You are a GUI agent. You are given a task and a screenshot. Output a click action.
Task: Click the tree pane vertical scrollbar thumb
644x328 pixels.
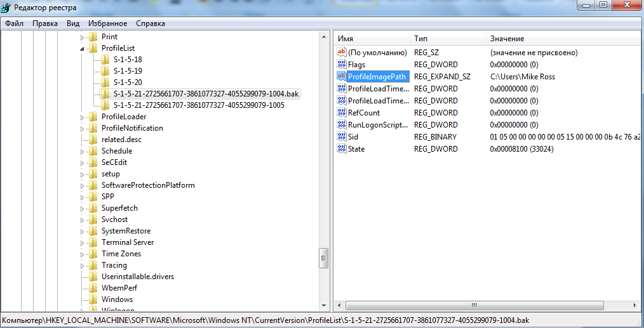pyautogui.click(x=324, y=258)
